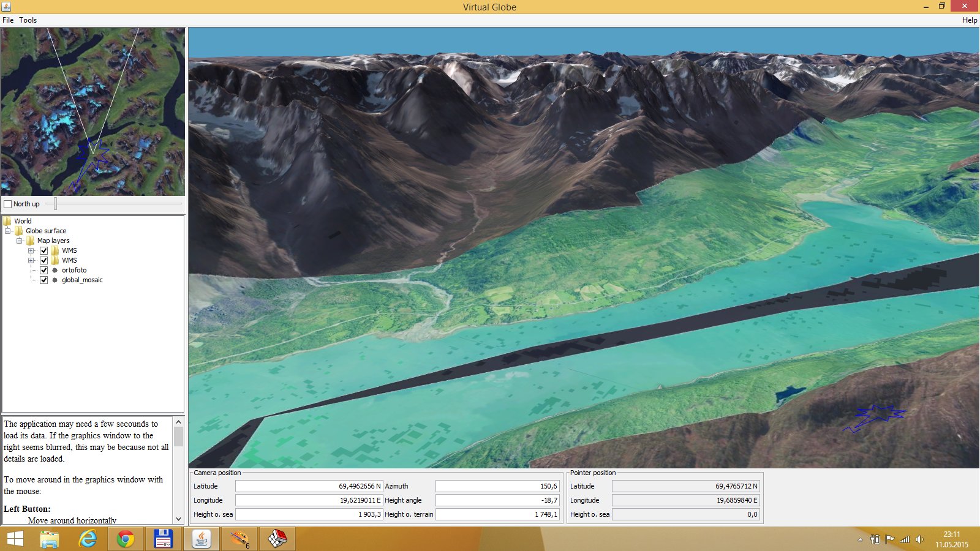
Task: Click the help text scrollbar thumb
Action: coord(178,436)
